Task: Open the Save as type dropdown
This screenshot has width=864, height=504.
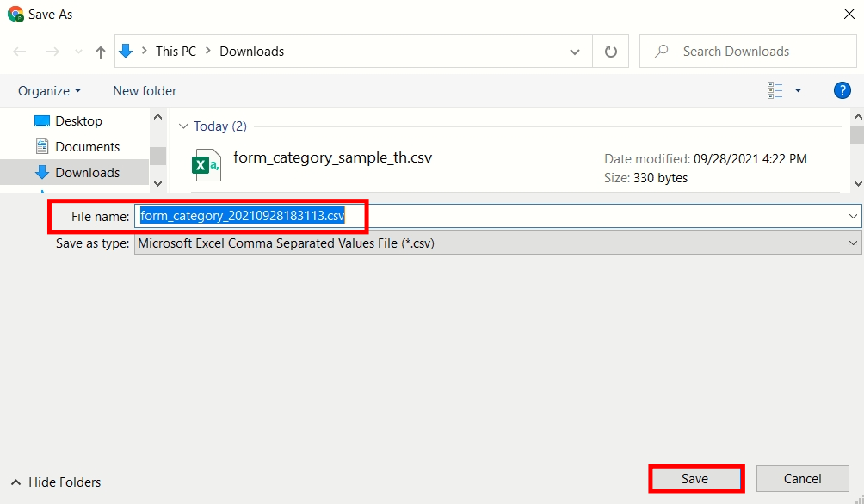Action: (x=852, y=243)
